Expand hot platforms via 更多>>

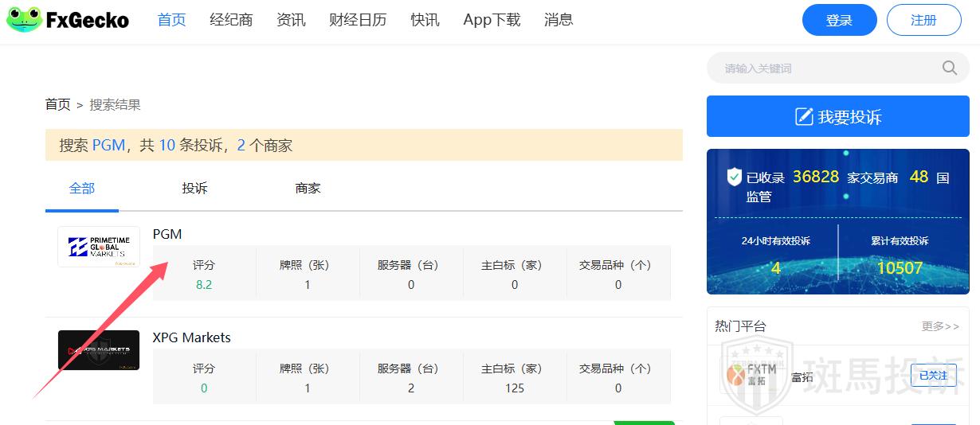[940, 326]
